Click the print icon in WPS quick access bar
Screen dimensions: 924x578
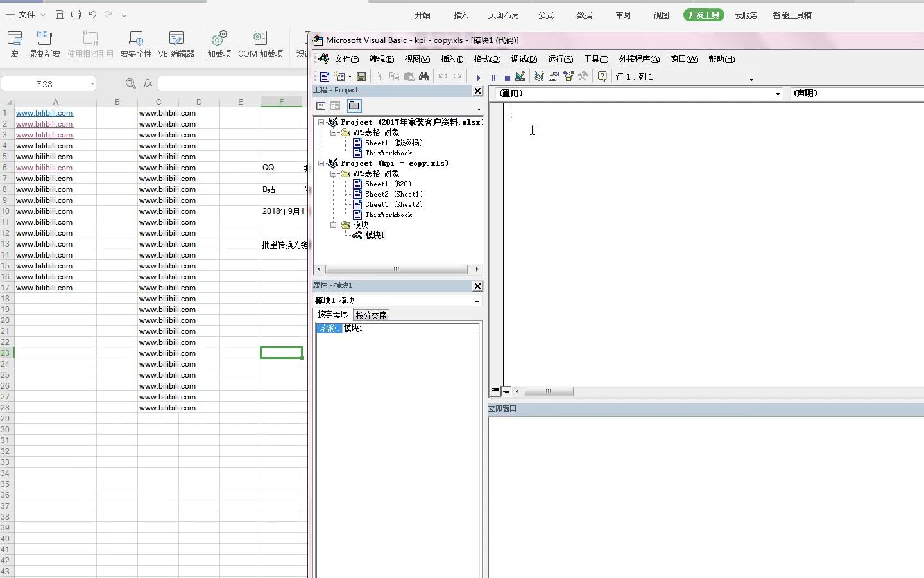76,14
